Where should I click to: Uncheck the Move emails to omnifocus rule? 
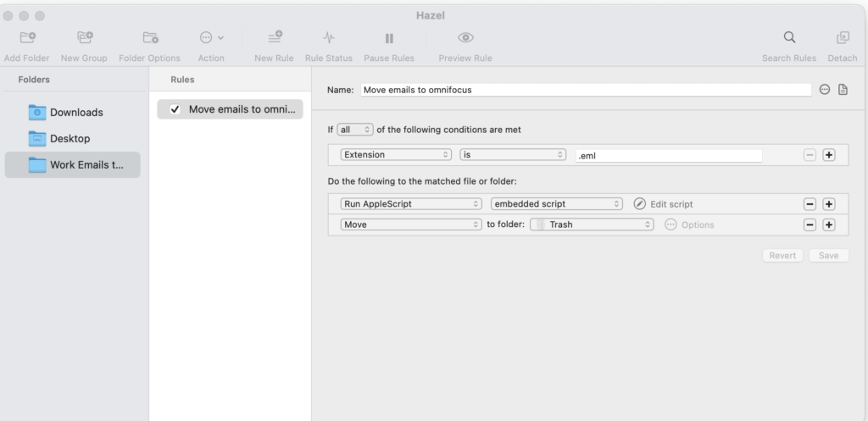(175, 109)
